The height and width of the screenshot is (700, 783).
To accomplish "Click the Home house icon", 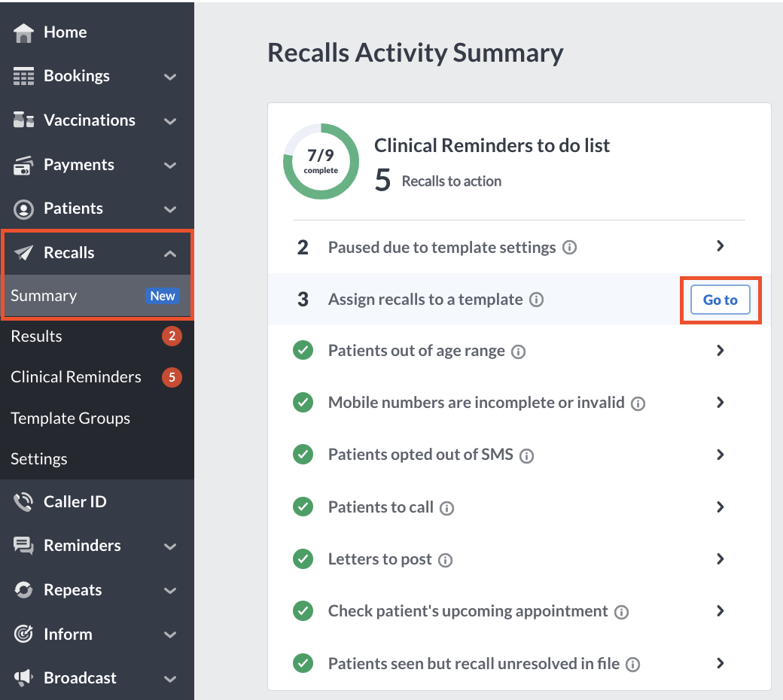I will point(23,33).
